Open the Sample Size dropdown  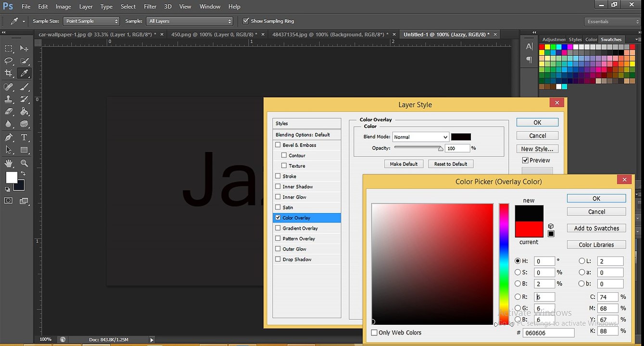click(91, 21)
